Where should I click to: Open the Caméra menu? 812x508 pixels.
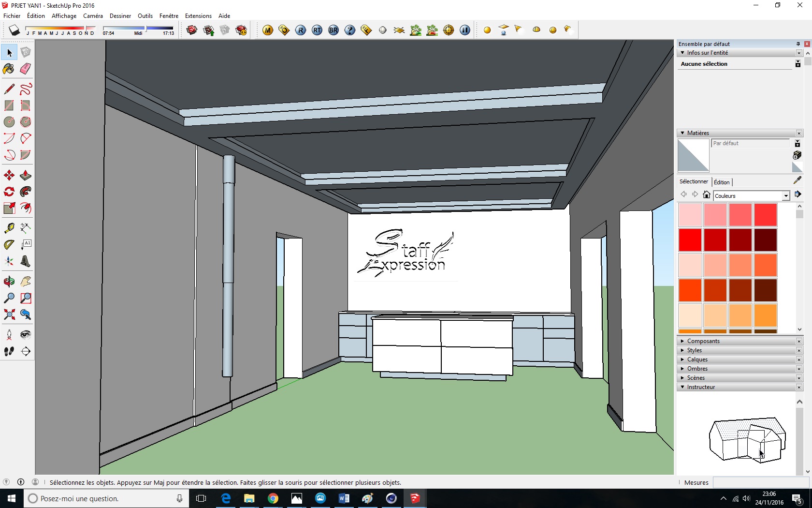pos(93,16)
